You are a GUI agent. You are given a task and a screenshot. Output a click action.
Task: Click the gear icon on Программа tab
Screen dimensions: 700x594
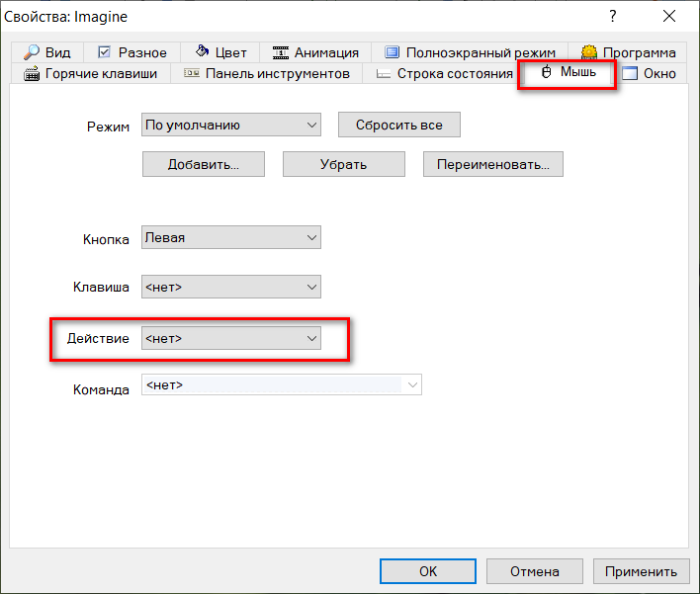589,52
